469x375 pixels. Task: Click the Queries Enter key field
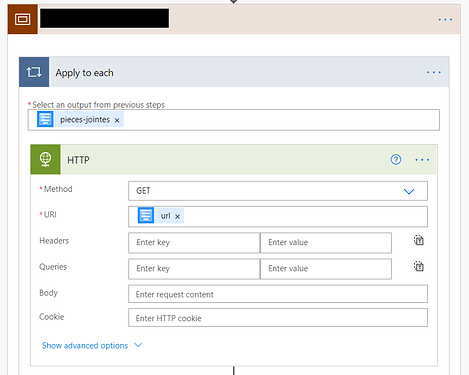(194, 269)
